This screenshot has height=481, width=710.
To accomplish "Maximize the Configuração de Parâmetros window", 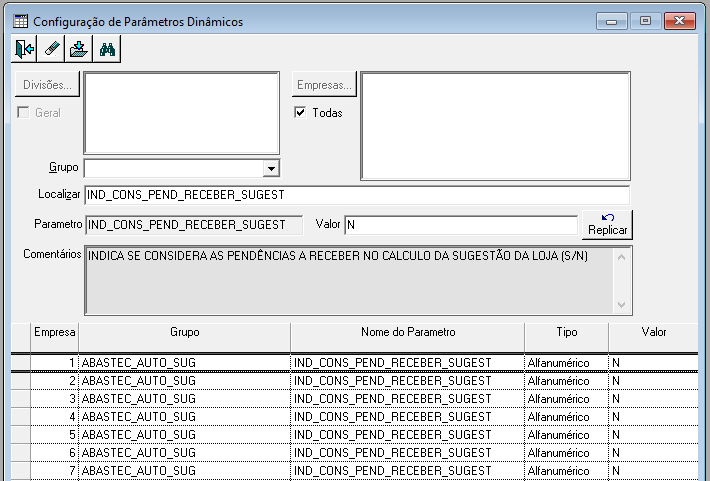I will coord(645,21).
